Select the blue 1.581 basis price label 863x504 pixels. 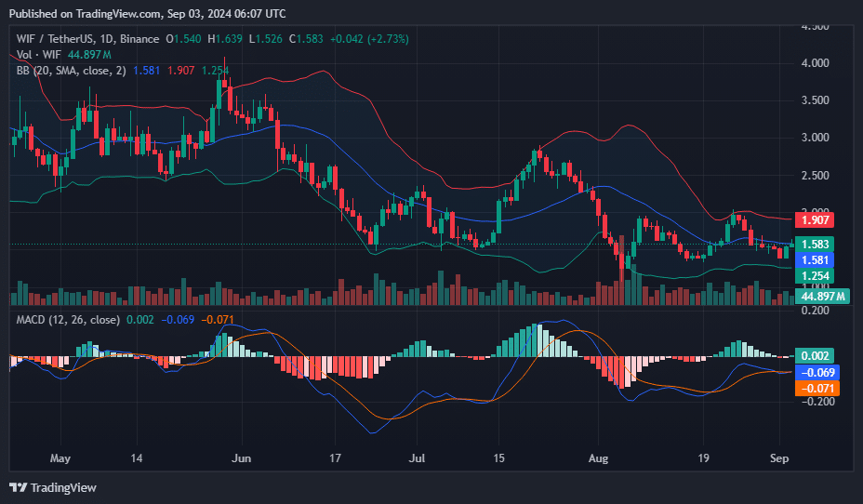click(x=814, y=260)
